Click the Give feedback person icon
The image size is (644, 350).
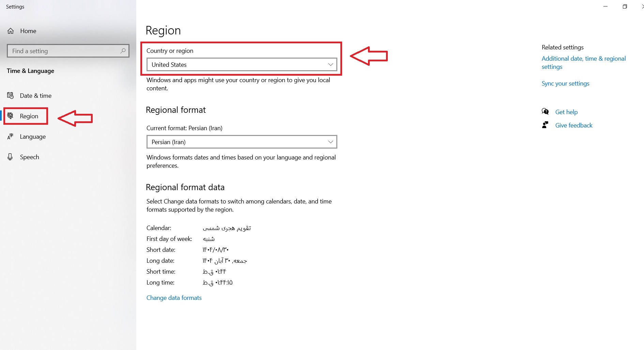[x=545, y=125]
